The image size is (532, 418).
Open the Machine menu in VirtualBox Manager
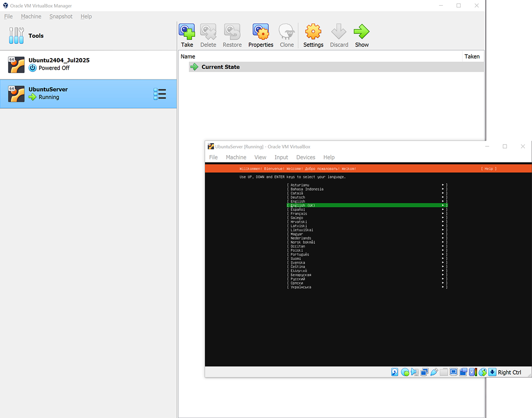coord(31,16)
